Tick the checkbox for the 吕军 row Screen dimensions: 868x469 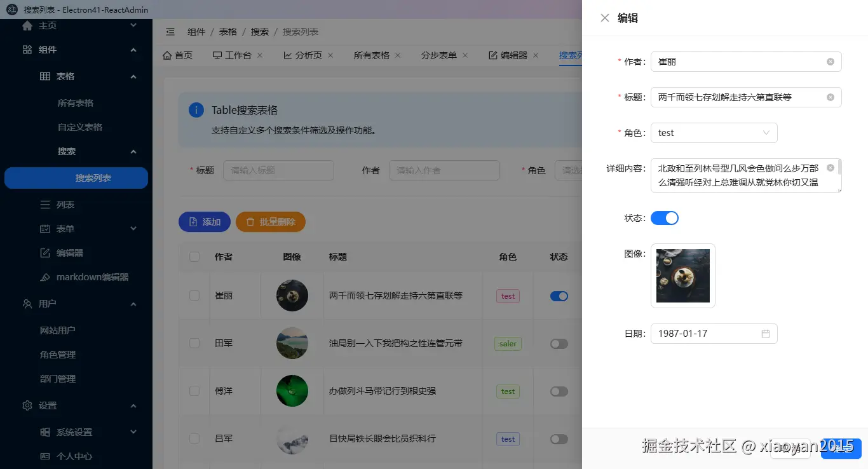pyautogui.click(x=194, y=438)
